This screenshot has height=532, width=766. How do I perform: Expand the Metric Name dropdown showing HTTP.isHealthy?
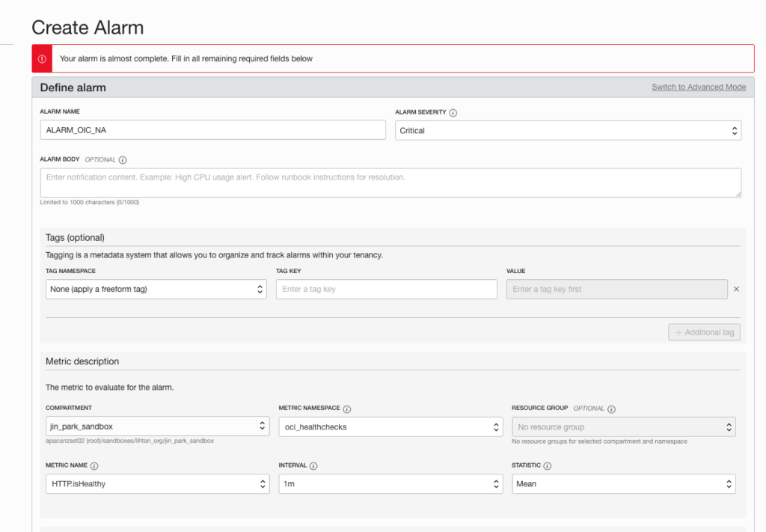[x=156, y=484]
